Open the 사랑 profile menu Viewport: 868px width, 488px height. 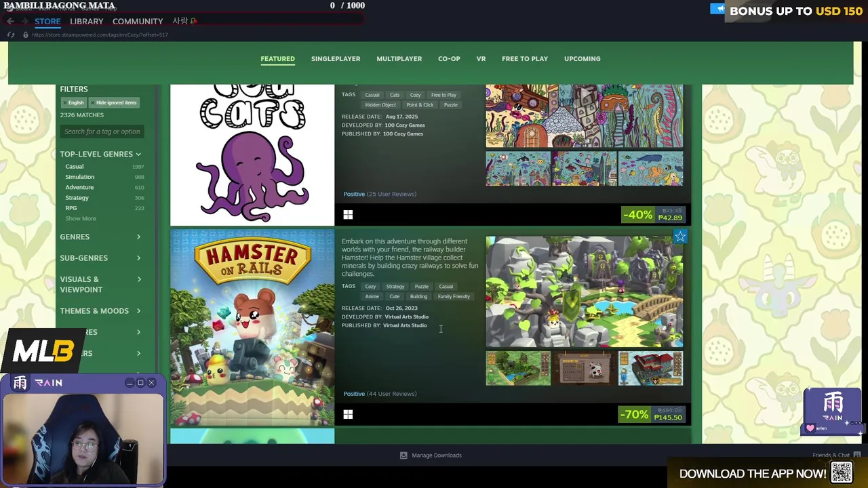[x=184, y=21]
